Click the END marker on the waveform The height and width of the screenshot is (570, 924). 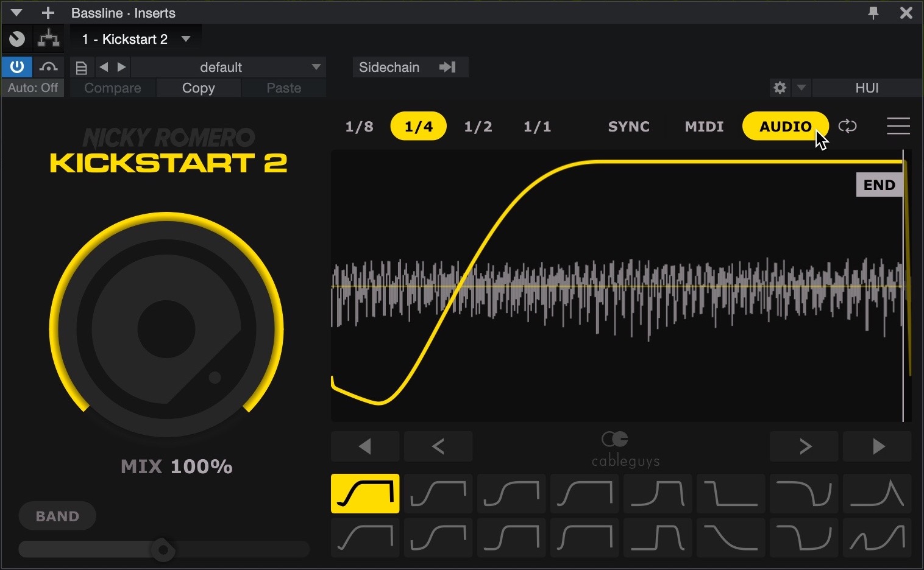879,185
